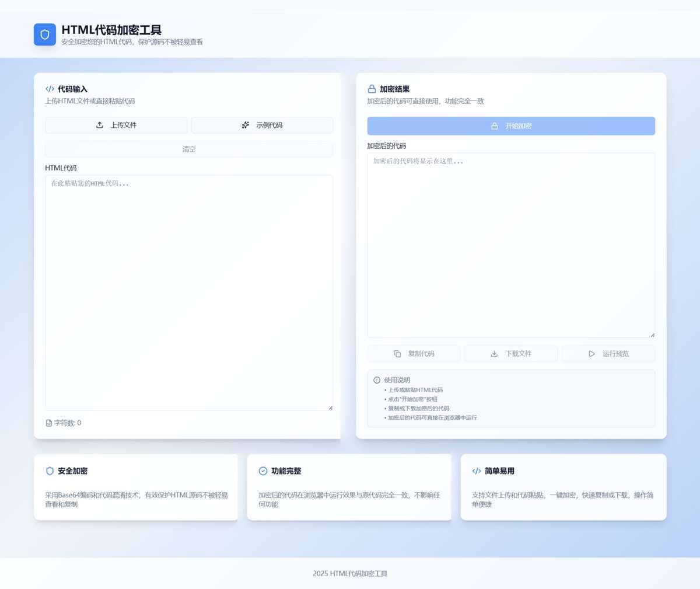This screenshot has width=700, height=589.
Task: Click the 使用说明 heading
Action: (397, 380)
